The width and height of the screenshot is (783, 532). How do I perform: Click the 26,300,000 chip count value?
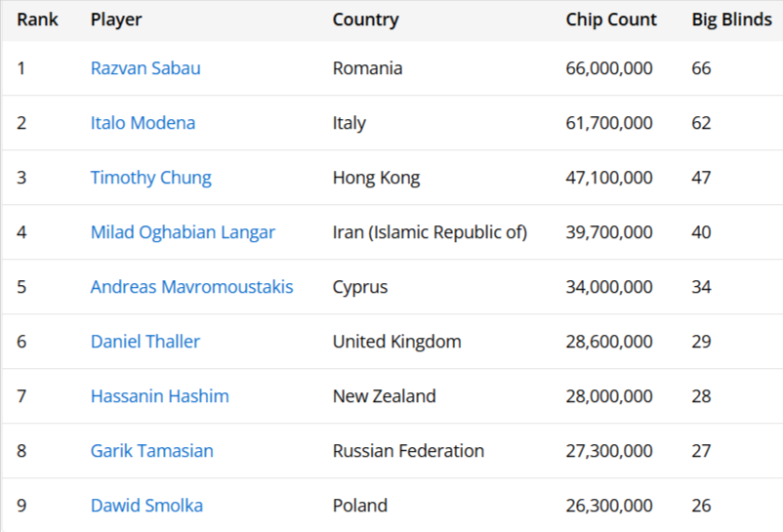(609, 506)
